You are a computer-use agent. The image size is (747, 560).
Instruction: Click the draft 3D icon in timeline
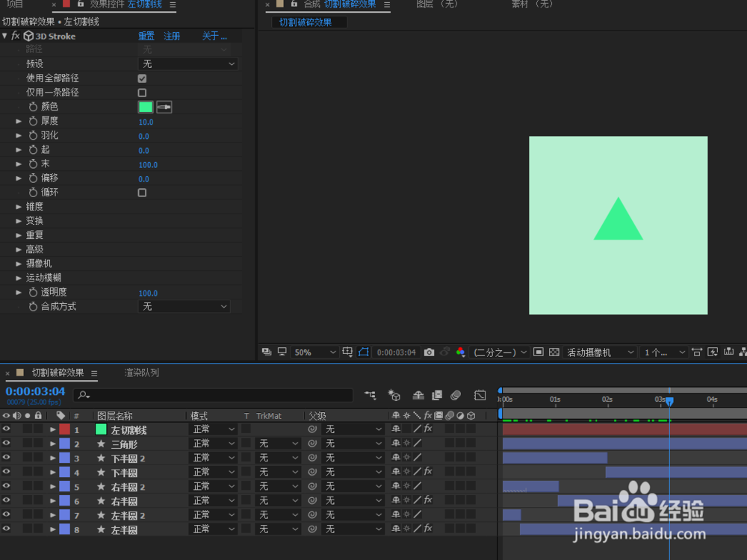[394, 395]
